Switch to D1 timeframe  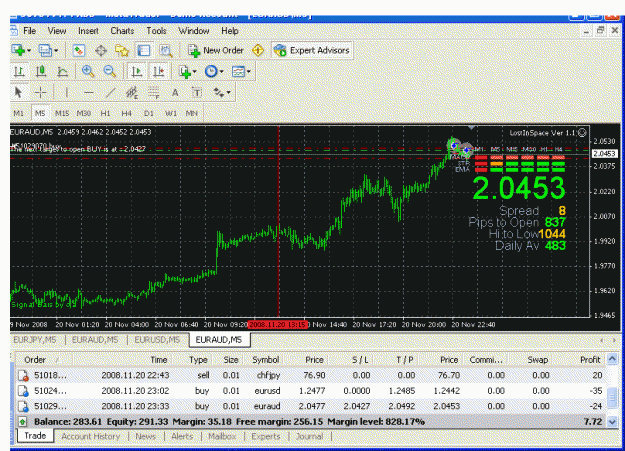click(x=149, y=113)
